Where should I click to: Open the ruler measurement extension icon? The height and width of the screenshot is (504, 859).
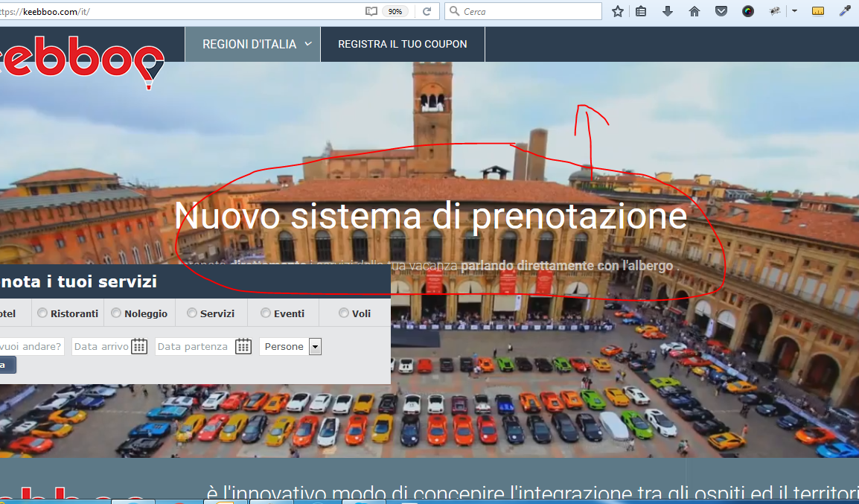[x=818, y=11]
